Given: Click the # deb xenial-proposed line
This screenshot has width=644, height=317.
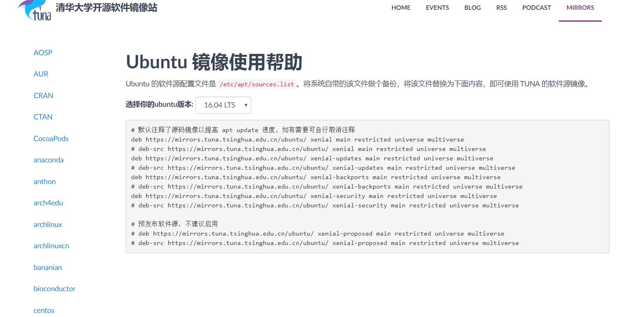Looking at the screenshot, I should [x=317, y=234].
